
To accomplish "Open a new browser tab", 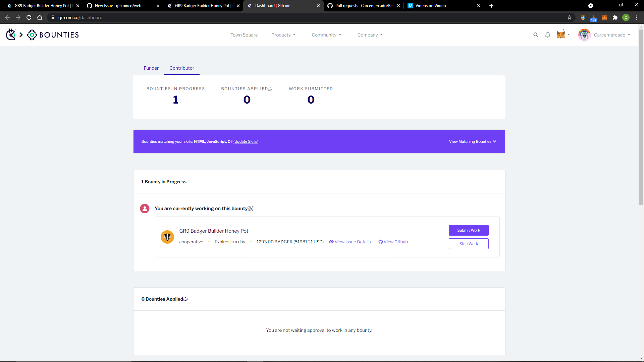I will coord(491,6).
